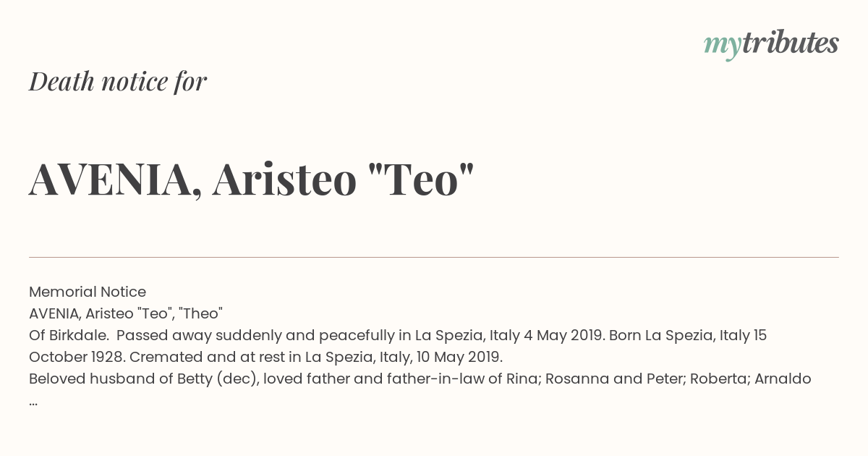868x456 pixels.
Task: Click the name "Arnaldo"
Action: [782, 379]
